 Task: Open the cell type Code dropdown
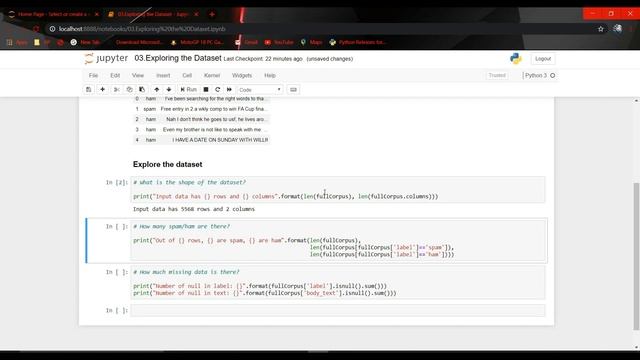(x=260, y=90)
